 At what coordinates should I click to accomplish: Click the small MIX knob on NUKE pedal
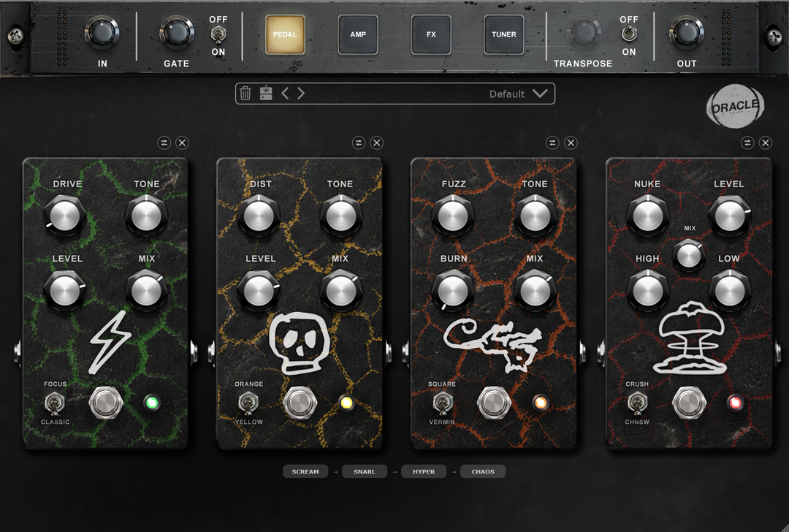[689, 255]
